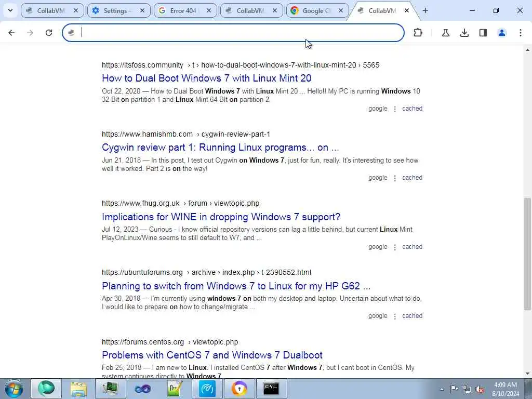Click the scrollbar up arrow
Viewport: 532px width, 399px height.
point(527,50)
